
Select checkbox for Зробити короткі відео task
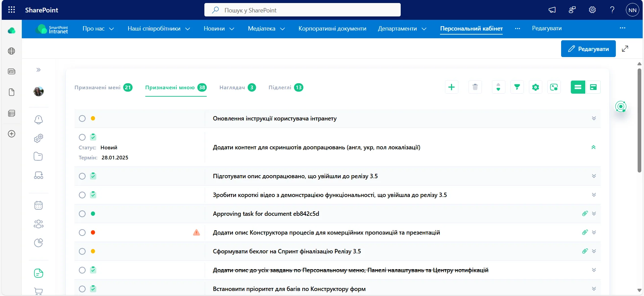tap(82, 195)
